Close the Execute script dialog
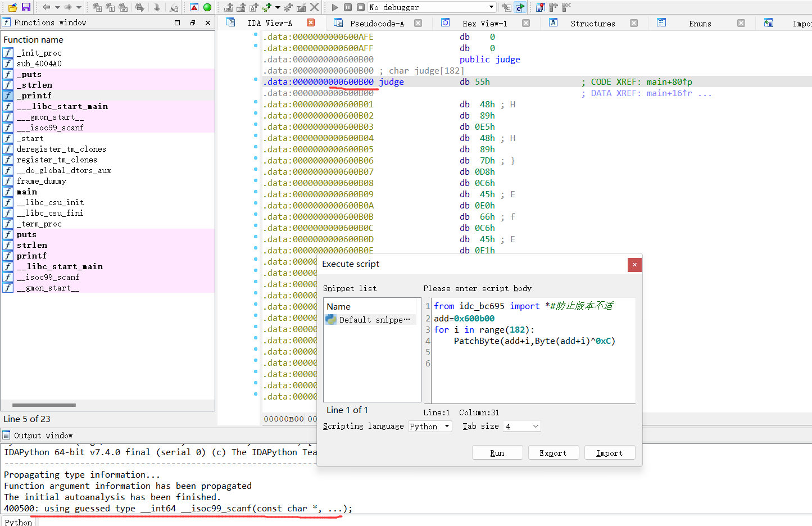Screen dimensions: 812x526 (634, 265)
